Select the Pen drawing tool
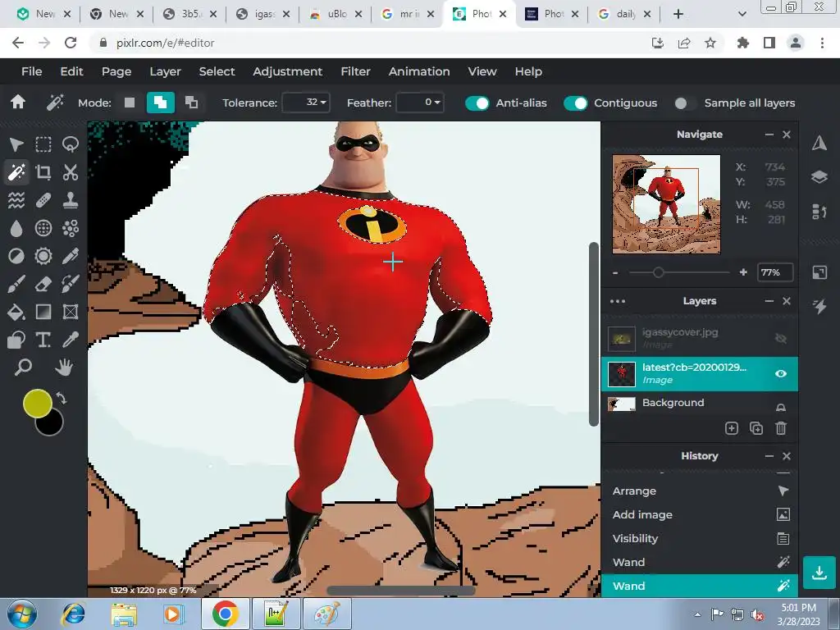The image size is (840, 630). (71, 256)
